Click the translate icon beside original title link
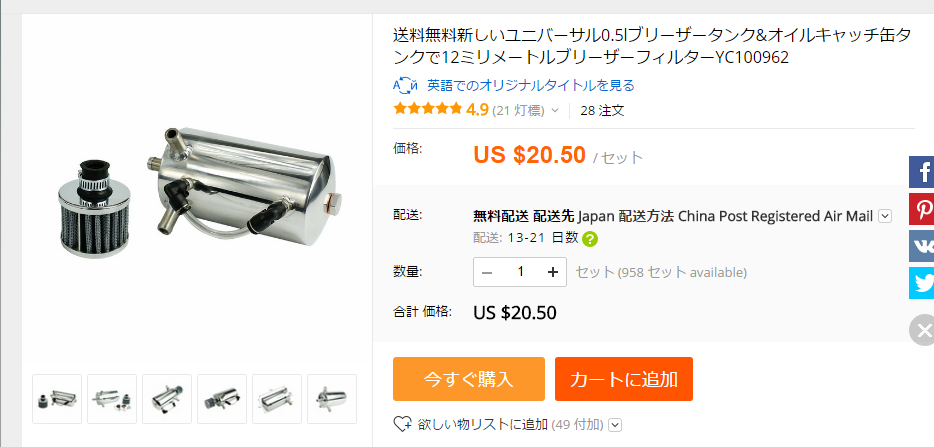Screen dimensions: 934x447 click(x=406, y=85)
